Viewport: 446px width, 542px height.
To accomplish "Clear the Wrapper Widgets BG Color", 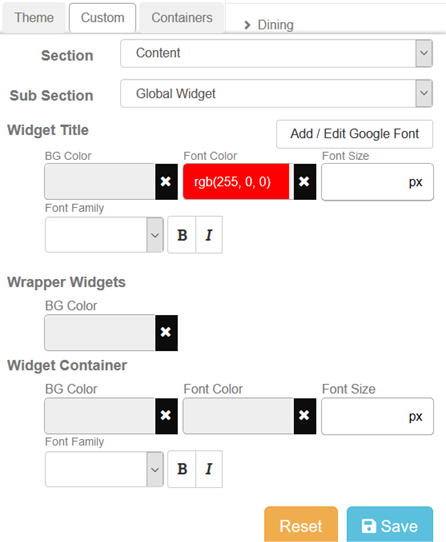I will pos(166,333).
